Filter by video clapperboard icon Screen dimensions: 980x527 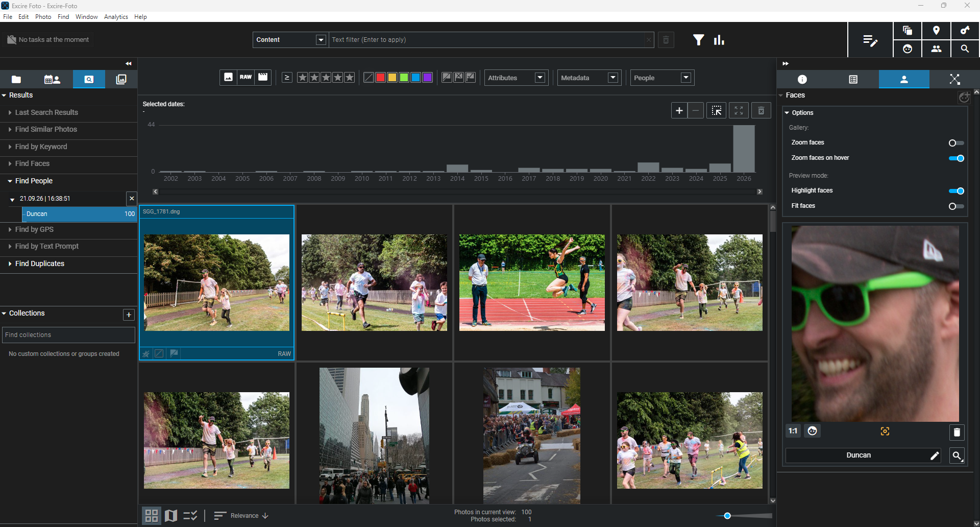pos(263,77)
